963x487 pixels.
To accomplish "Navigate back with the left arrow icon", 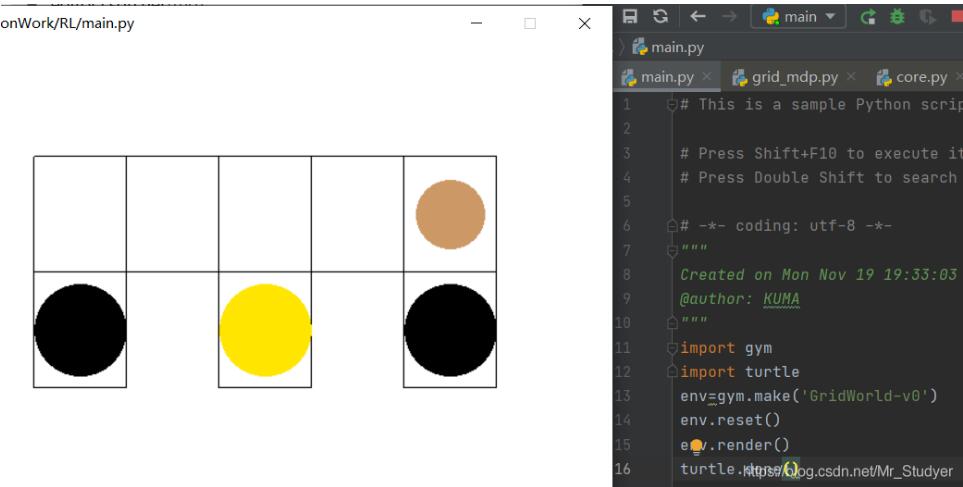I will tap(696, 17).
